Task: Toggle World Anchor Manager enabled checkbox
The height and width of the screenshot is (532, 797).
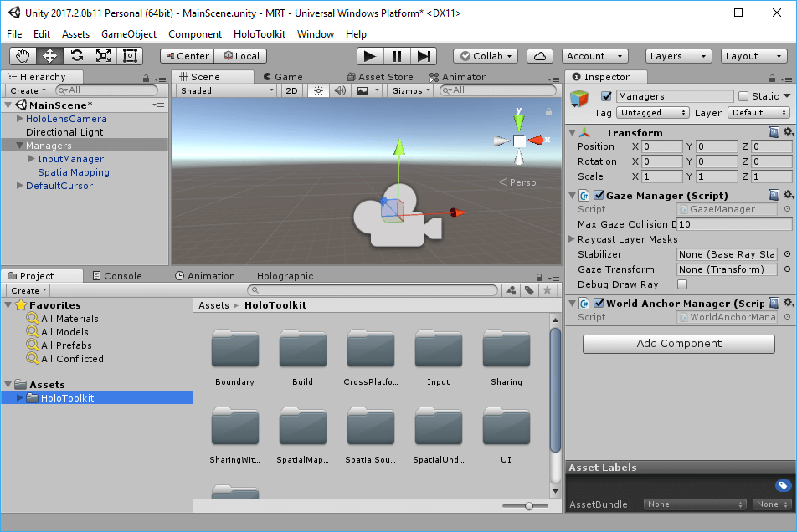Action: coord(599,303)
